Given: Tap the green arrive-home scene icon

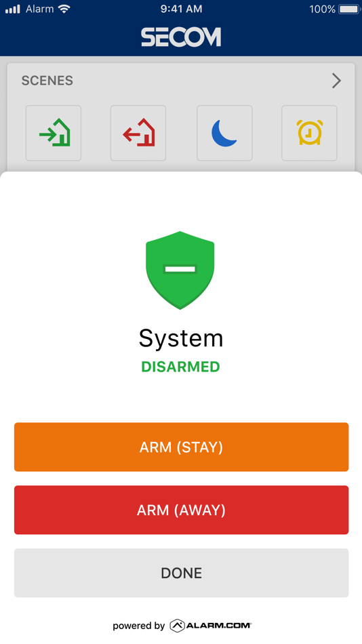Looking at the screenshot, I should [x=54, y=133].
